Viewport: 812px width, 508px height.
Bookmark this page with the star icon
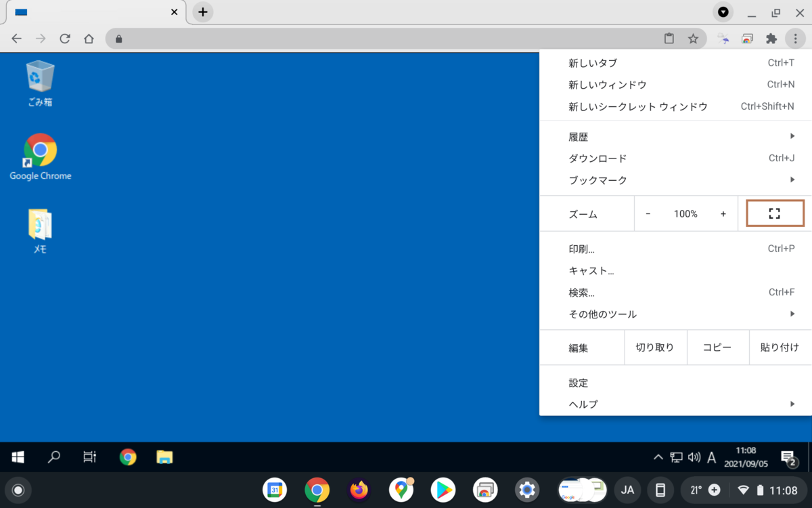[x=693, y=39]
